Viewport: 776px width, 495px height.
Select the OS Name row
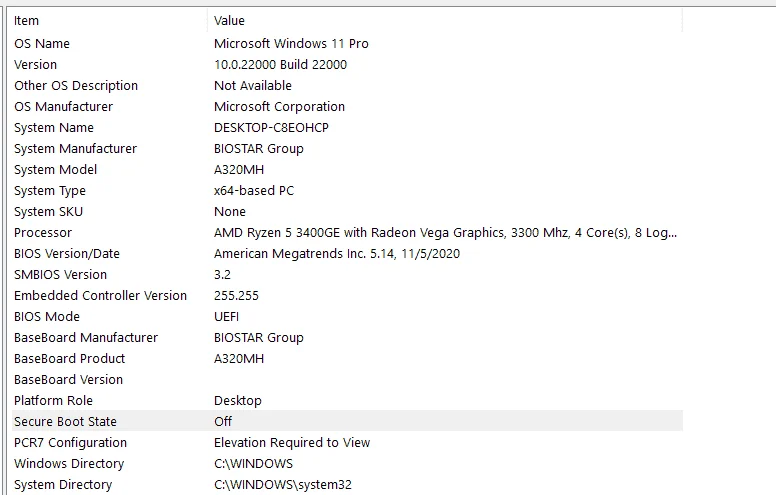[347, 44]
